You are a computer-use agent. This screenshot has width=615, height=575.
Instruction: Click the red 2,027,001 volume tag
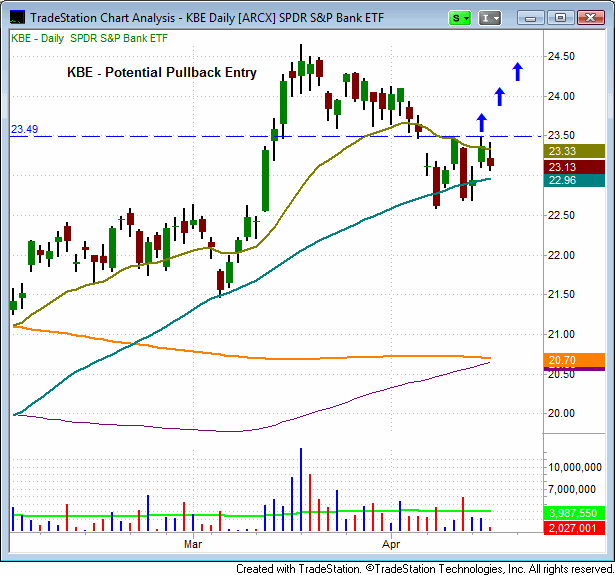pyautogui.click(x=574, y=528)
